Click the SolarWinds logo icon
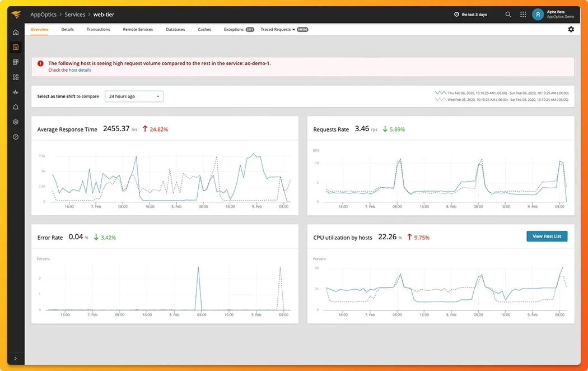Viewport: 588px width, 371px height. point(16,15)
